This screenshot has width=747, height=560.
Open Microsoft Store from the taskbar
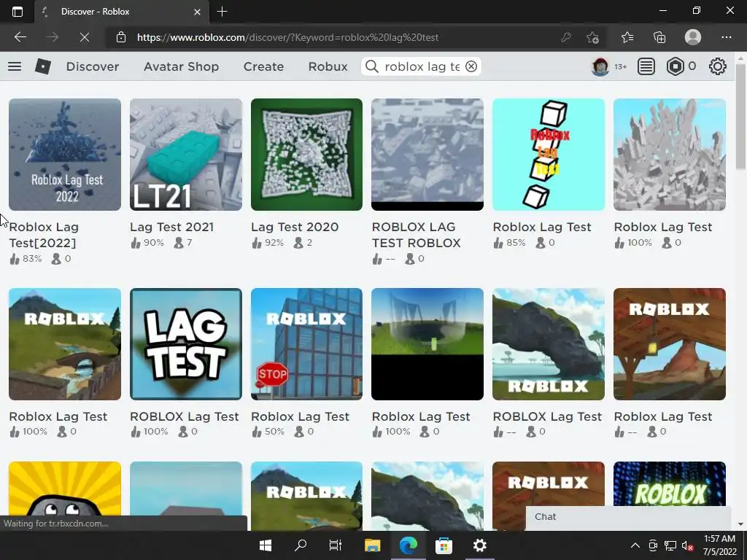[444, 545]
